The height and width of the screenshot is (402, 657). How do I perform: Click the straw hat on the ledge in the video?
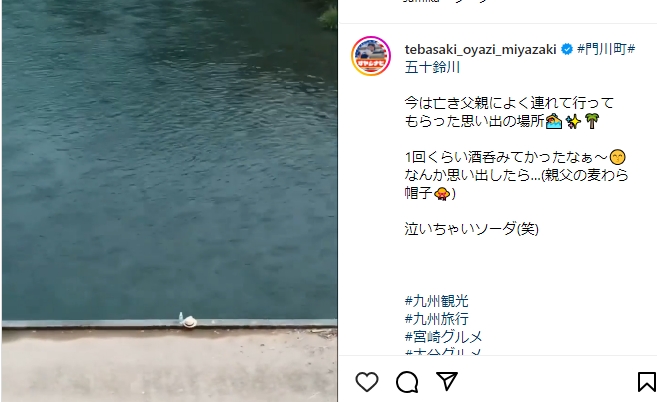coord(189,322)
